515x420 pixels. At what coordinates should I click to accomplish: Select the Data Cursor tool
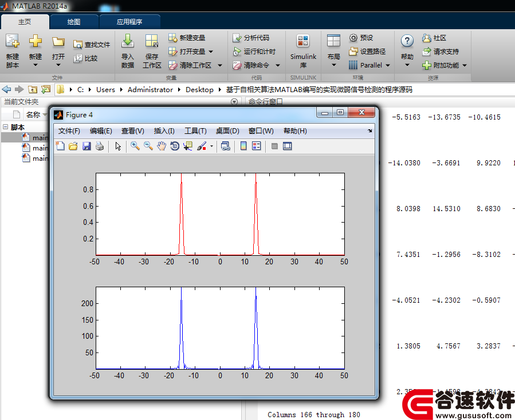point(188,146)
